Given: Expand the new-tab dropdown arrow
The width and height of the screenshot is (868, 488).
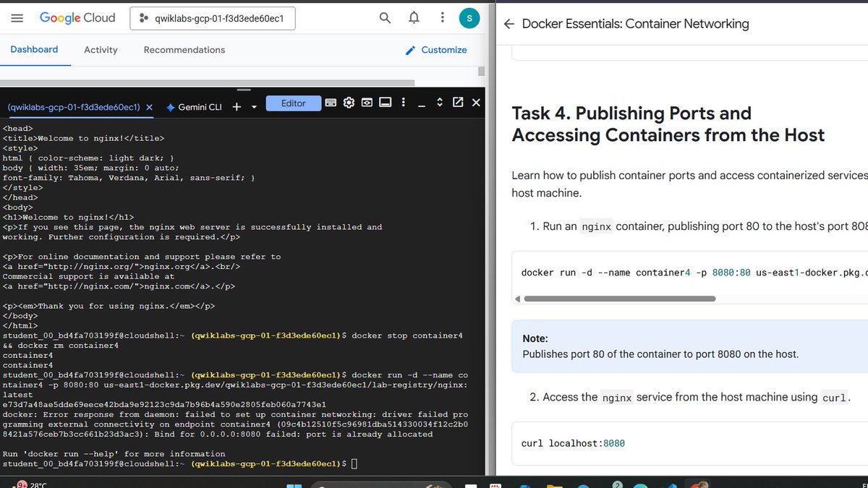Looking at the screenshot, I should point(254,107).
